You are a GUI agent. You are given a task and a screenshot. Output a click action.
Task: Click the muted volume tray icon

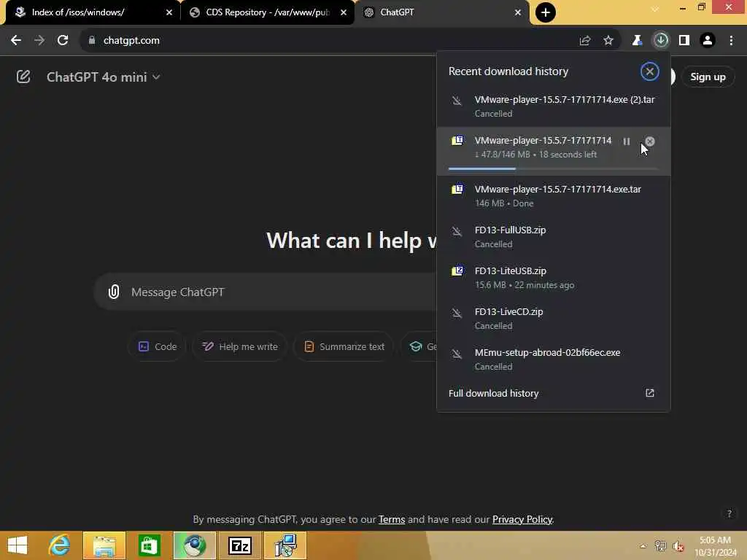tap(678, 546)
